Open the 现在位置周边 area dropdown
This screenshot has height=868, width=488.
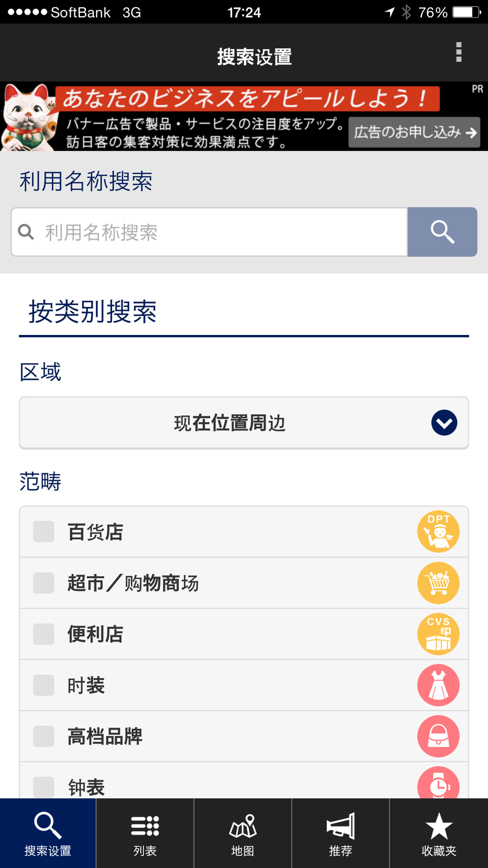[x=229, y=423]
